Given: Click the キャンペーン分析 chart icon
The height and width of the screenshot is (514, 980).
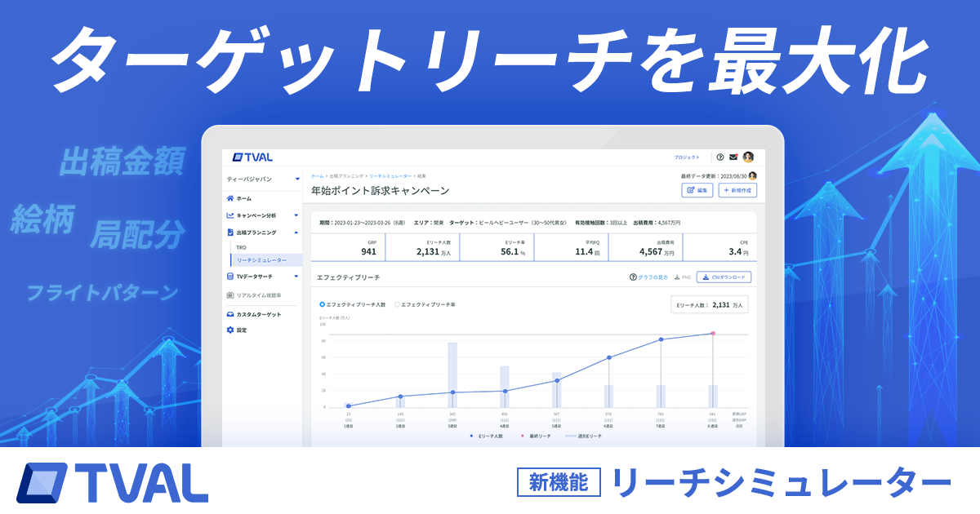Looking at the screenshot, I should click(230, 215).
